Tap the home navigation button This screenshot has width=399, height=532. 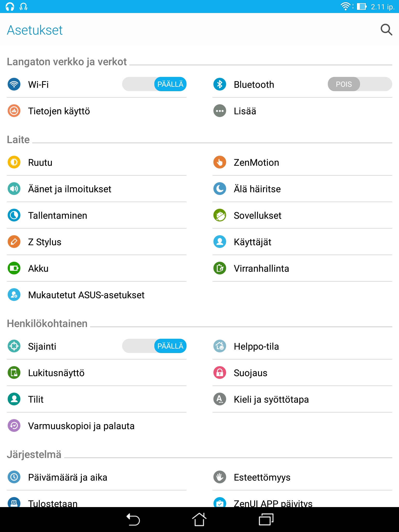pos(199,520)
